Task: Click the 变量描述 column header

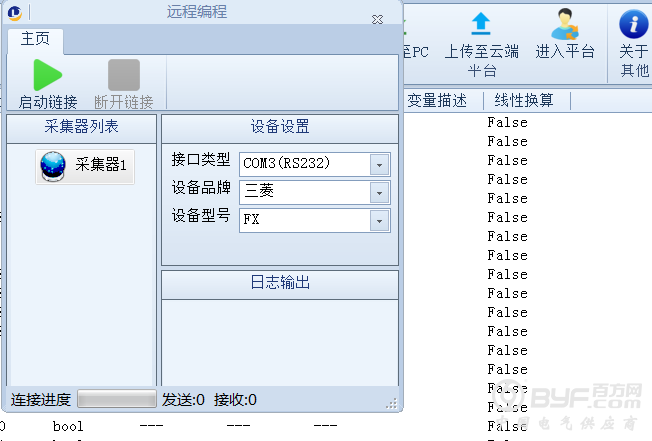Action: click(x=437, y=101)
